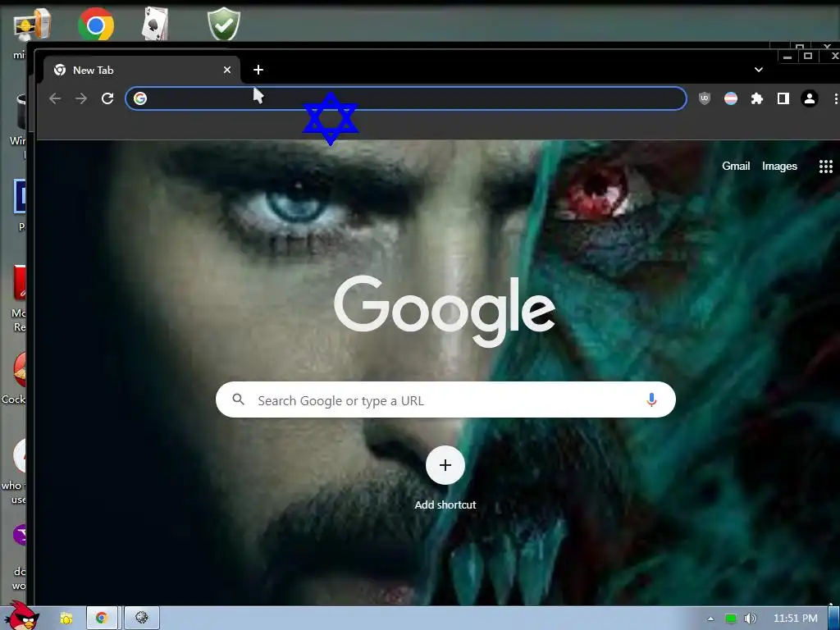Viewport: 840px width, 630px height.
Task: Reload the page with the refresh icon
Action: click(x=107, y=98)
